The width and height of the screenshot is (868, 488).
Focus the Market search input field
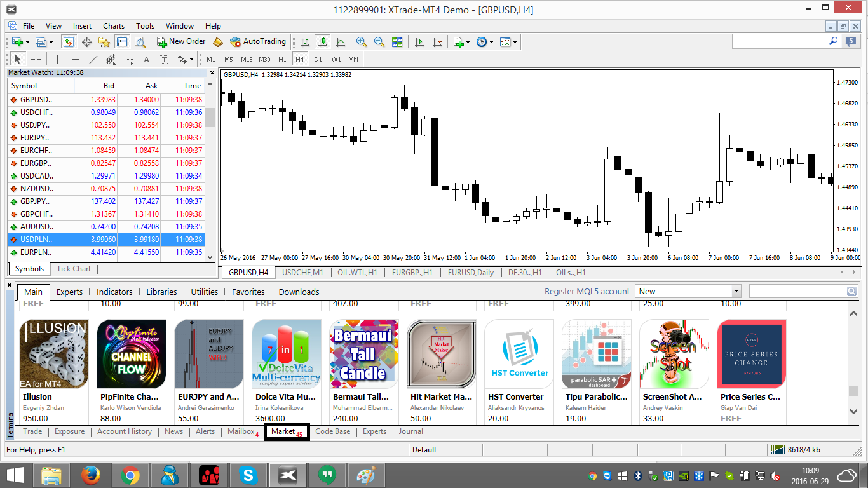coord(797,292)
